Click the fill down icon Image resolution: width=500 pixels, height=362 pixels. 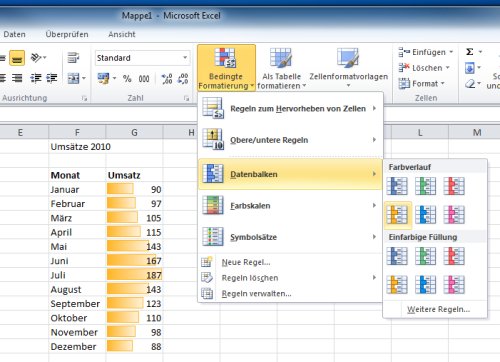(x=470, y=68)
